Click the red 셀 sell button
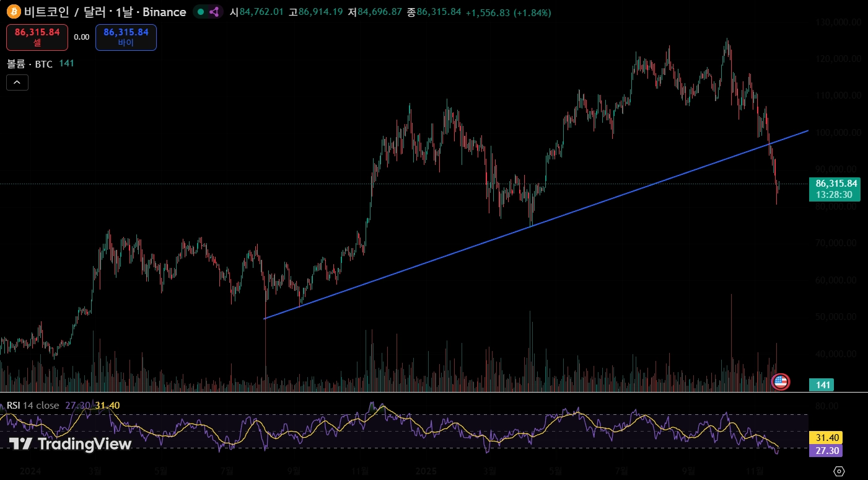 [37, 37]
